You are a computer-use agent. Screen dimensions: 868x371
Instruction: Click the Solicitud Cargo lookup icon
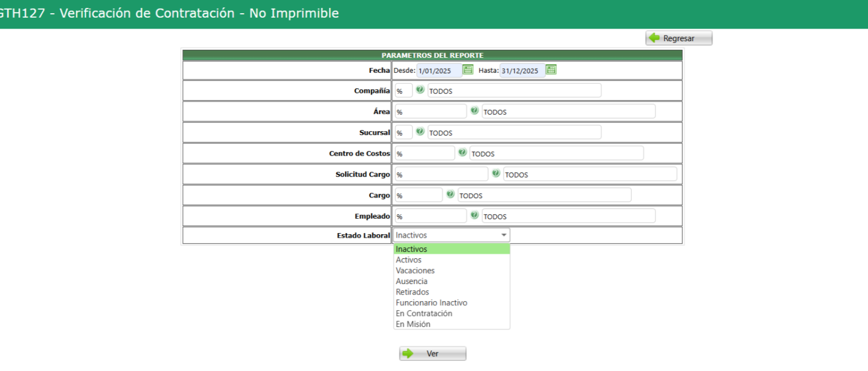[x=496, y=173]
